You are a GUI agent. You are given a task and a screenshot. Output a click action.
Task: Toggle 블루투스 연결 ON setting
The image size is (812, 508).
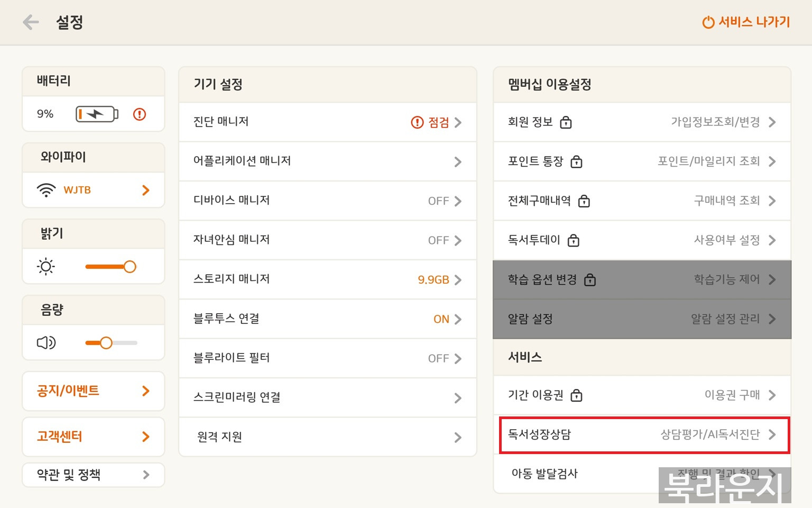tap(441, 319)
